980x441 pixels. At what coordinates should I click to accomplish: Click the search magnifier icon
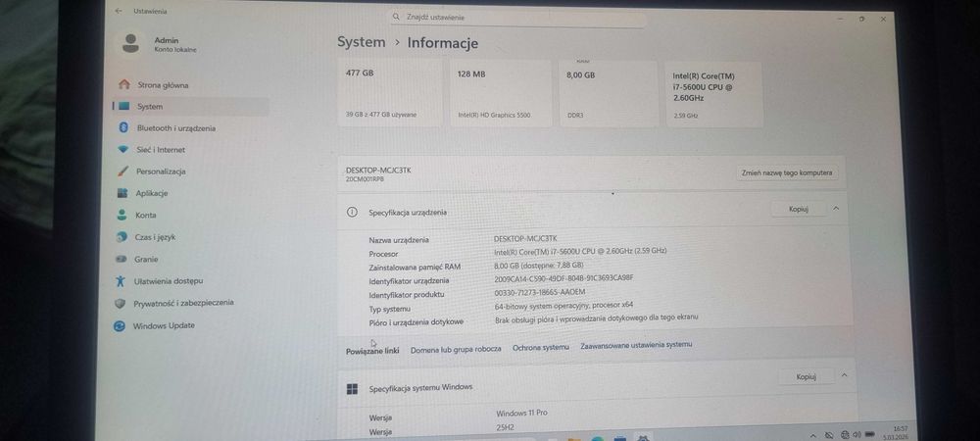396,17
